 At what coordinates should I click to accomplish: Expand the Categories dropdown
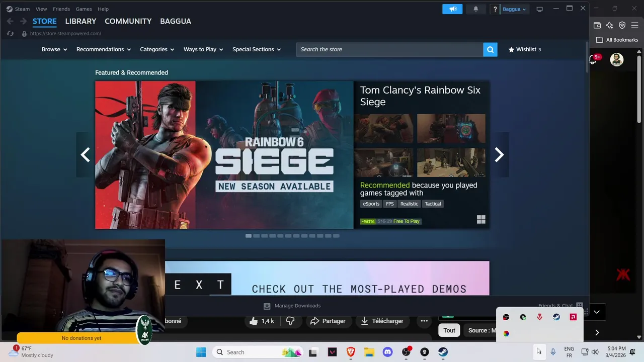pyautogui.click(x=157, y=49)
